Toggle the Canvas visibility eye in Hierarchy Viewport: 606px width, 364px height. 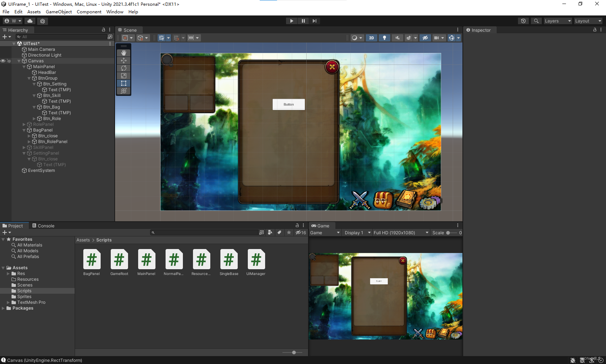click(3, 61)
